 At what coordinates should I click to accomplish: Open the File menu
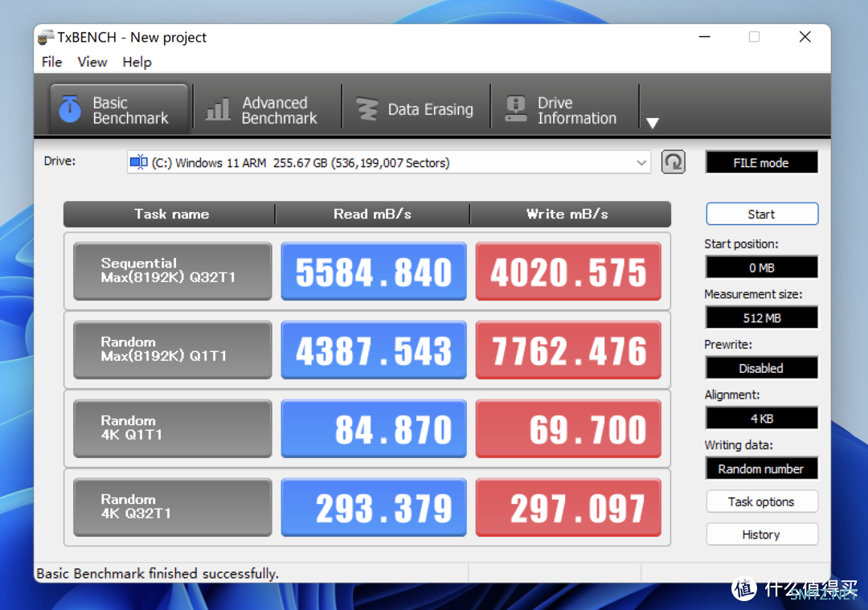tap(52, 62)
